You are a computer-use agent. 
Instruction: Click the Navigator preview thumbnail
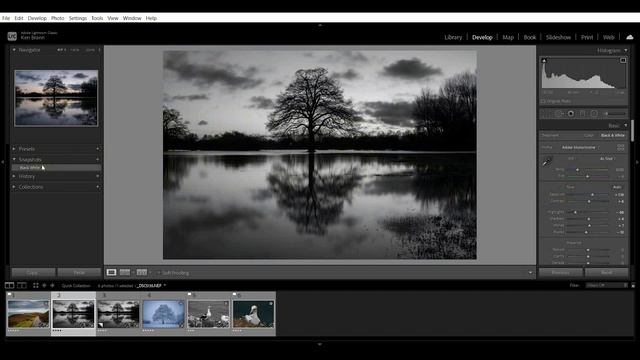pyautogui.click(x=56, y=98)
